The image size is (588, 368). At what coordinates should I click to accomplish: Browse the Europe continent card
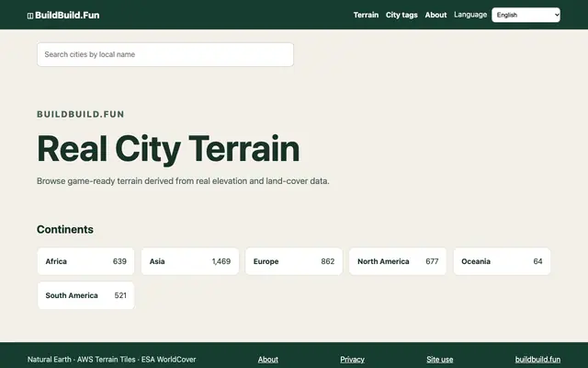[294, 261]
